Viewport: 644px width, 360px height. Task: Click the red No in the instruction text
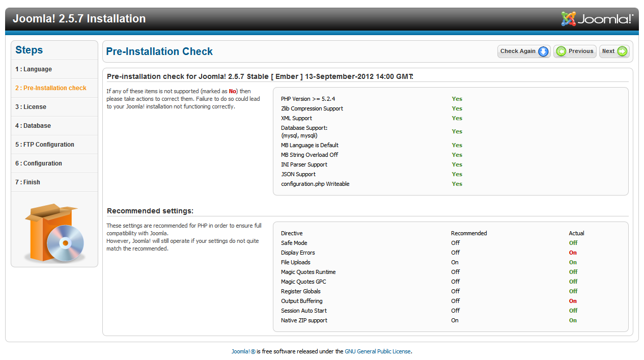click(233, 91)
